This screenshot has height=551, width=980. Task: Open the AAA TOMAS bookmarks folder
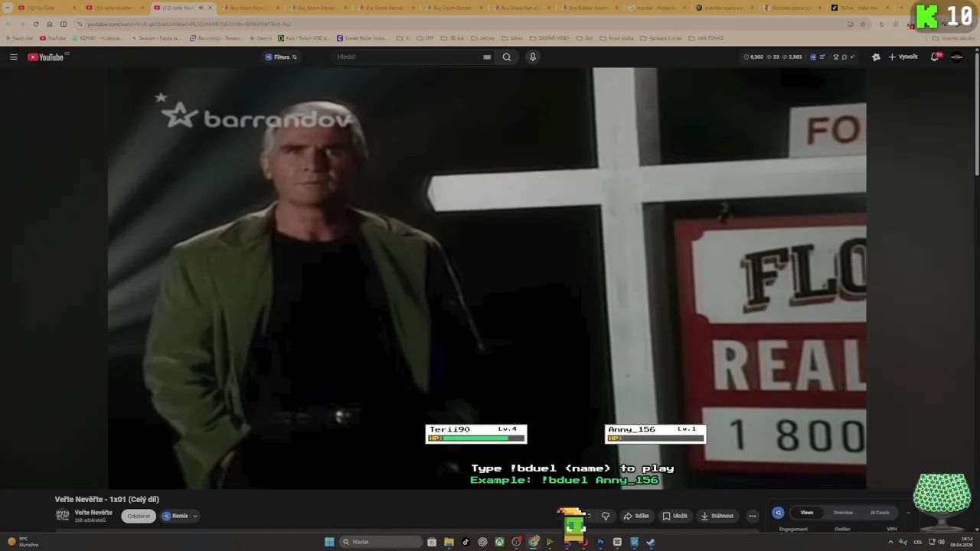pos(706,37)
